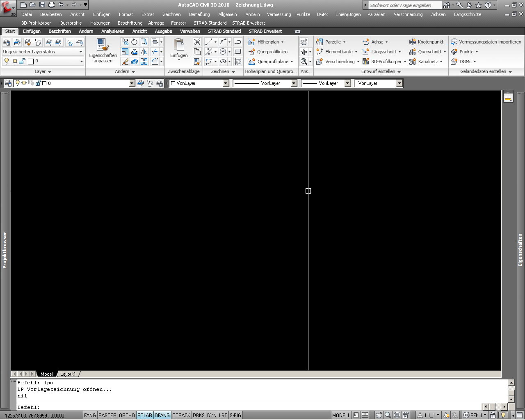Open the Längsschnitte menu

tap(468, 14)
